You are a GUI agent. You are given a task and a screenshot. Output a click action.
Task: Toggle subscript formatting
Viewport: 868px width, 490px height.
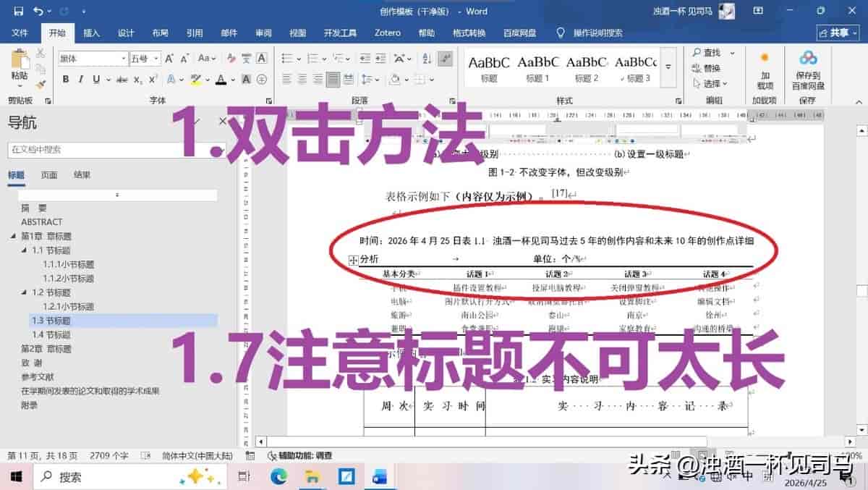pos(137,80)
